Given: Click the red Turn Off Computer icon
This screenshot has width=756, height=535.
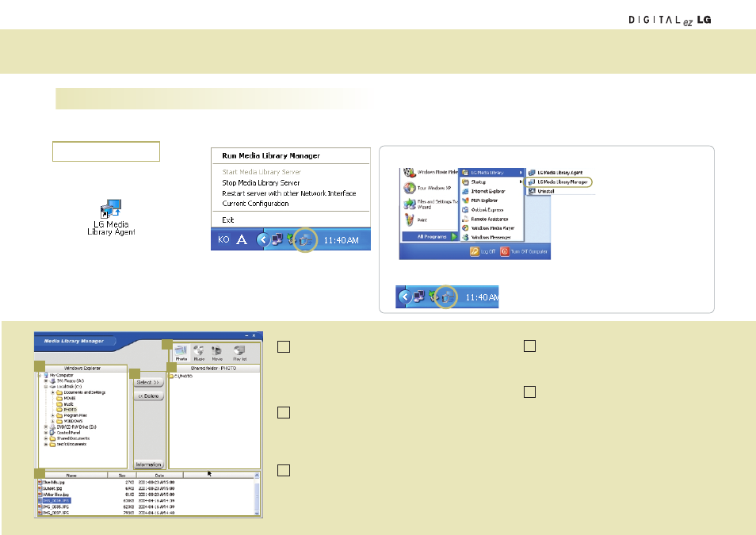Looking at the screenshot, I should coord(504,251).
